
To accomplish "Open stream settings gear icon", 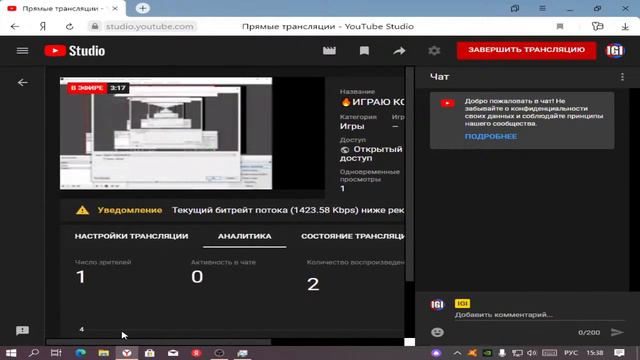I will point(434,51).
